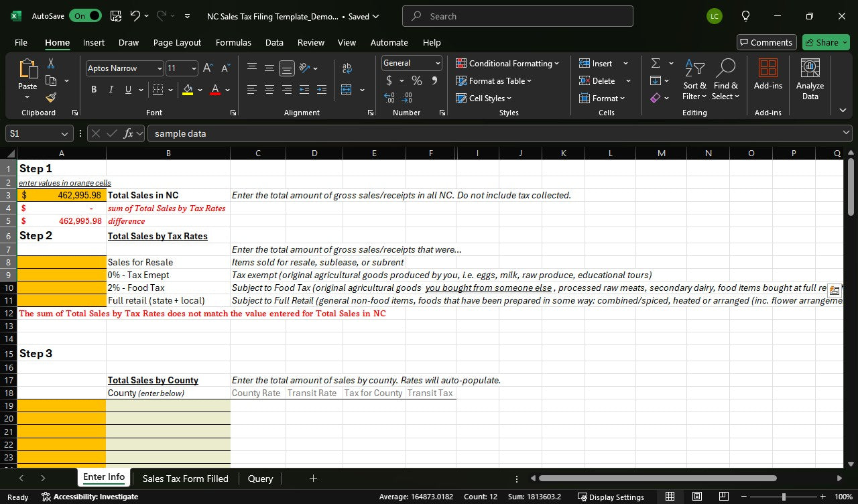The height and width of the screenshot is (504, 858).
Task: Apply percent style number format
Action: (417, 80)
